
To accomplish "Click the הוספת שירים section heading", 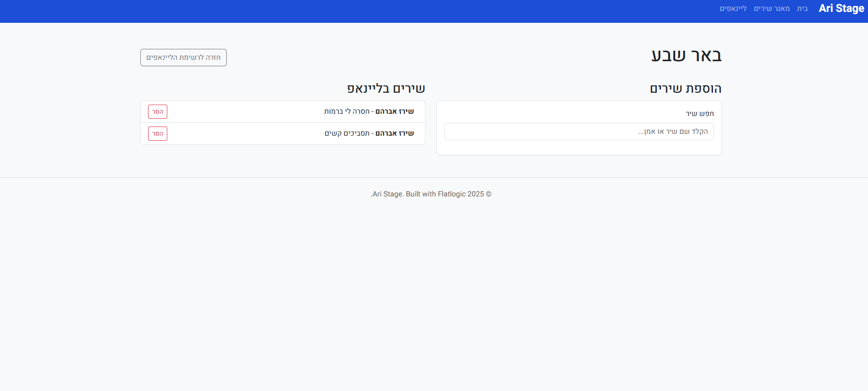I will (x=685, y=89).
